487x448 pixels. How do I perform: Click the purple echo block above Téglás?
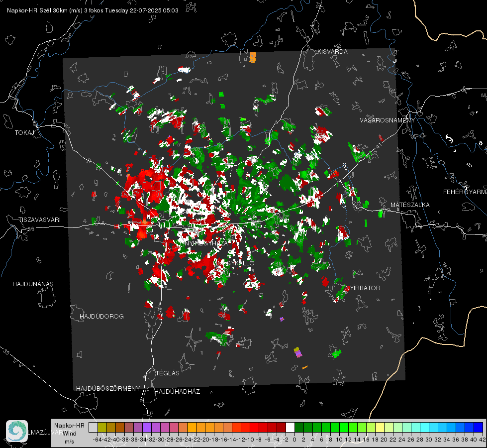(298, 353)
